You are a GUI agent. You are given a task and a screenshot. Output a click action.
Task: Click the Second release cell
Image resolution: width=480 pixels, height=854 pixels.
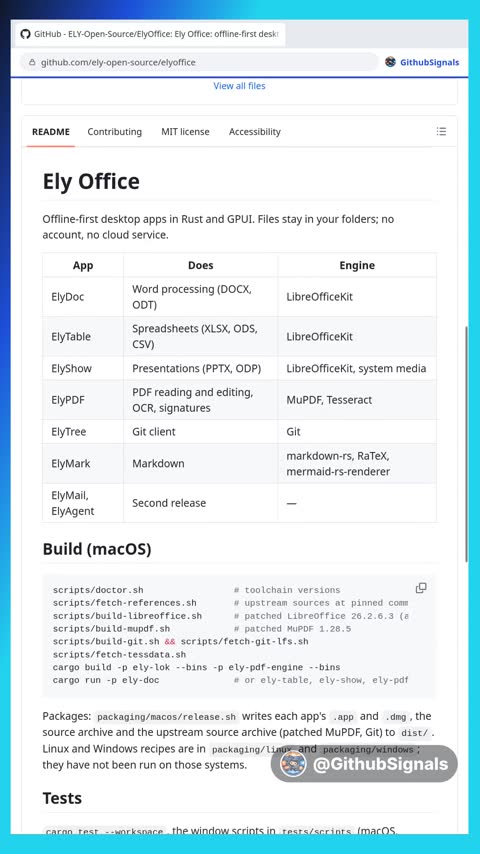pos(200,503)
